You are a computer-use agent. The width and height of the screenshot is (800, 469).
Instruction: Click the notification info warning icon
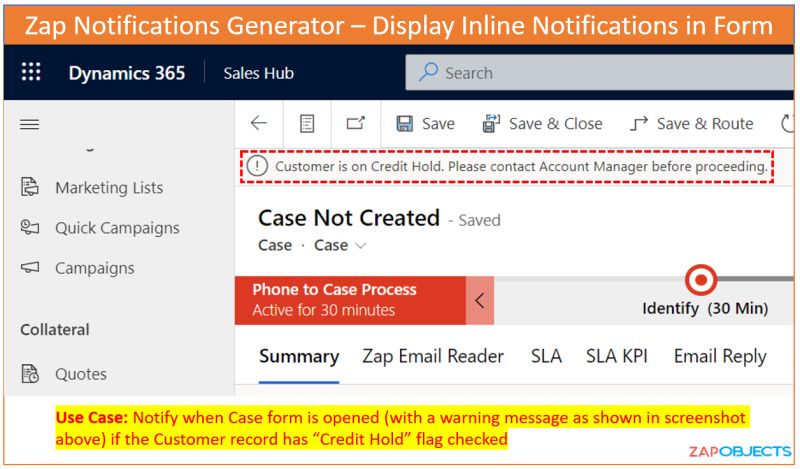coord(257,166)
